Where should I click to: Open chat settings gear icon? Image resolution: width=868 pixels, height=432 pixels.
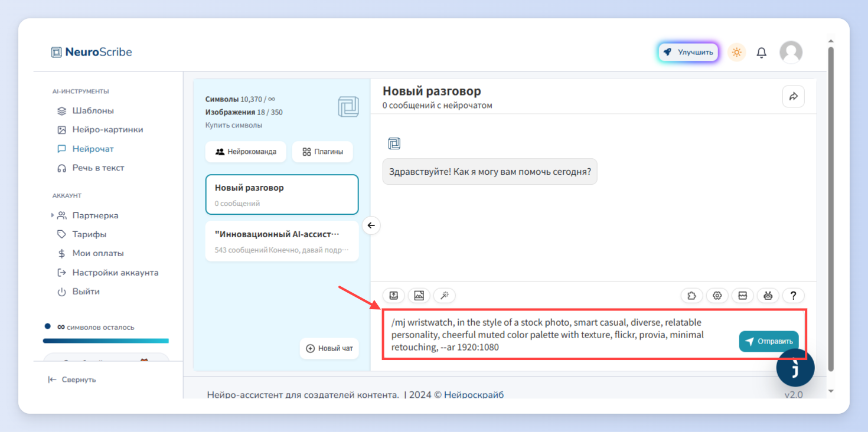pos(717,296)
